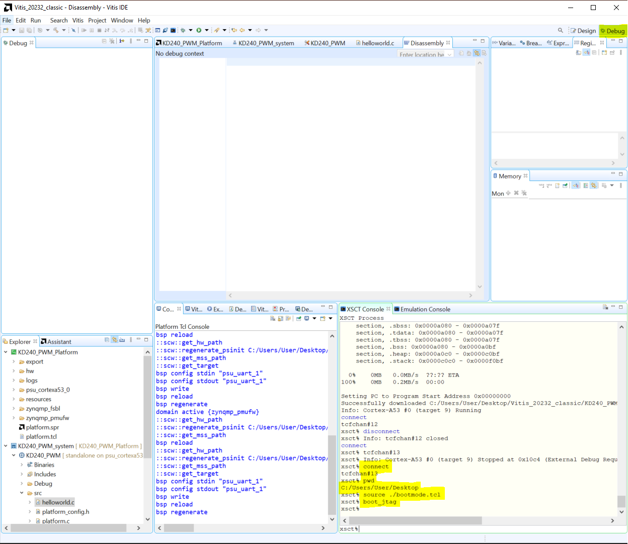Open the Debug launch dropdown arrow
The height and width of the screenshot is (544, 628).
pos(190,30)
